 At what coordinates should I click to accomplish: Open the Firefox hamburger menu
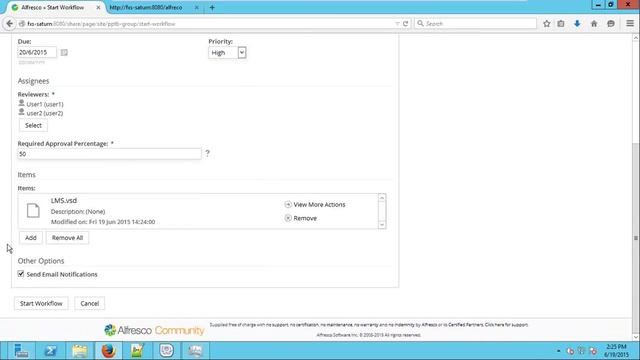(630, 24)
